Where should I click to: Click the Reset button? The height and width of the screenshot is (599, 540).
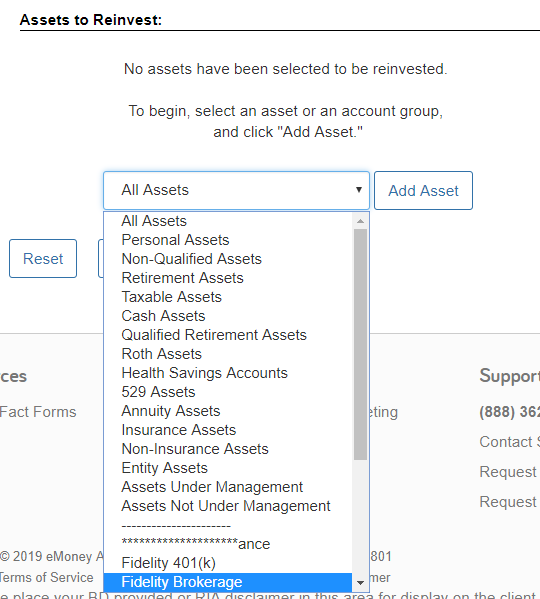coord(43,259)
